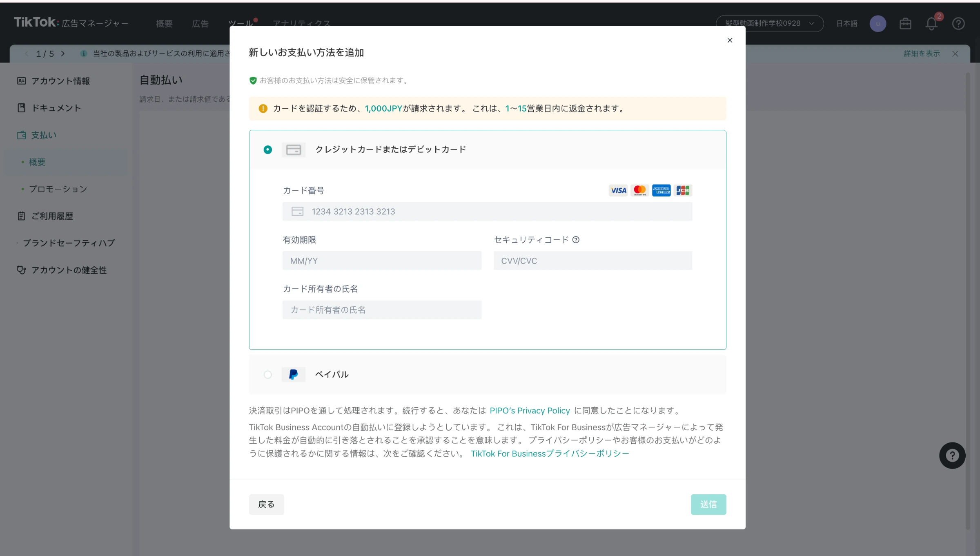980x556 pixels.
Task: Dismiss the notice banner with X
Action: (955, 54)
